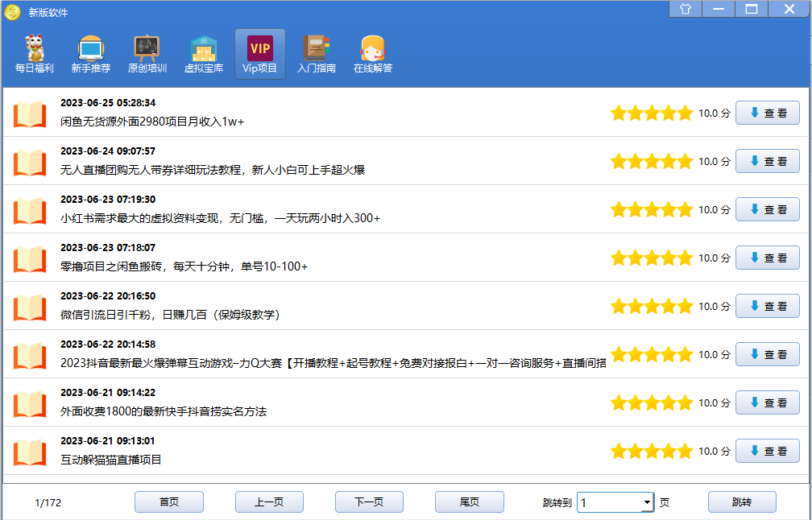Click 查看 for 2023抖音最新最火爆弹幕互动游戏
Viewport: 812px width, 520px height.
pyautogui.click(x=768, y=354)
